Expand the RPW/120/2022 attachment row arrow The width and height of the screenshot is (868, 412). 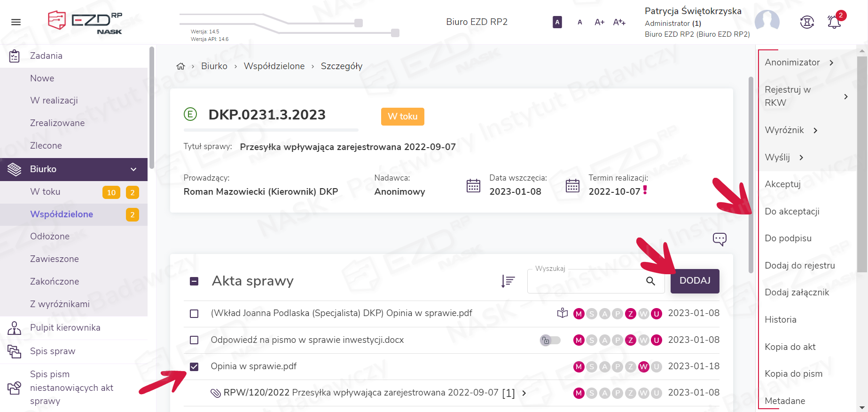[x=524, y=393]
